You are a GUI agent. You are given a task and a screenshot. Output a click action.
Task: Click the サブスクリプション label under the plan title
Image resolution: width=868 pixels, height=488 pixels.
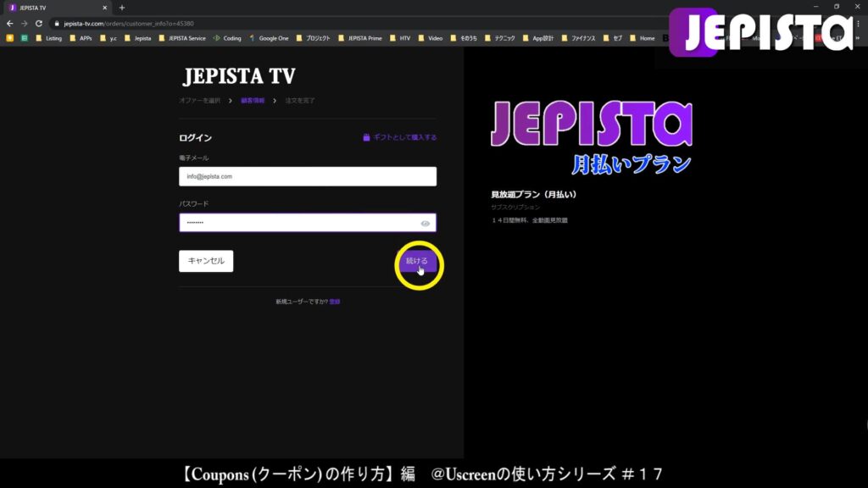515,207
